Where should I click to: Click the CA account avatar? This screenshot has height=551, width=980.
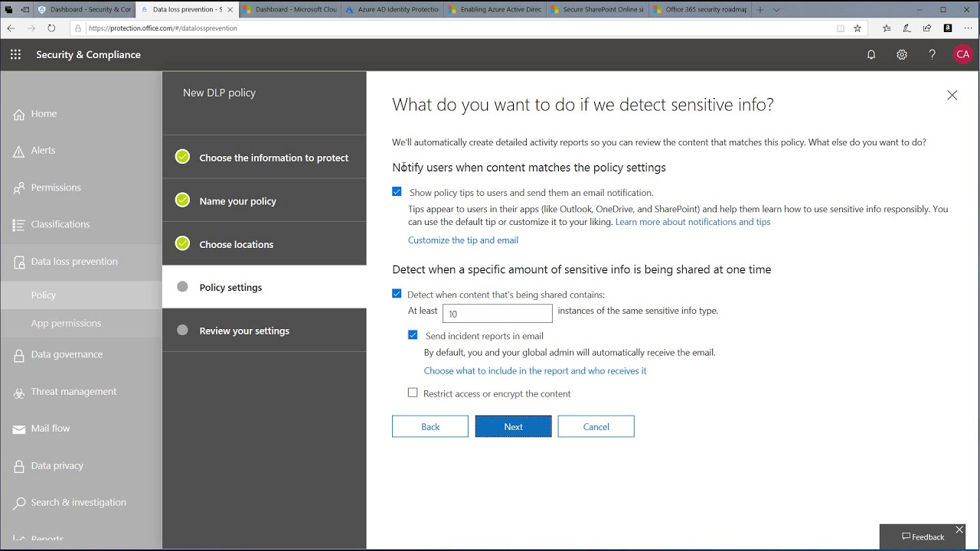click(963, 54)
